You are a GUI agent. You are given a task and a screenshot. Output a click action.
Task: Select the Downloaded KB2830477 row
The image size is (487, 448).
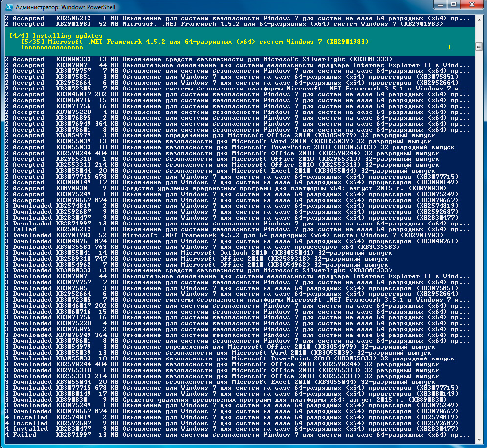(232, 218)
